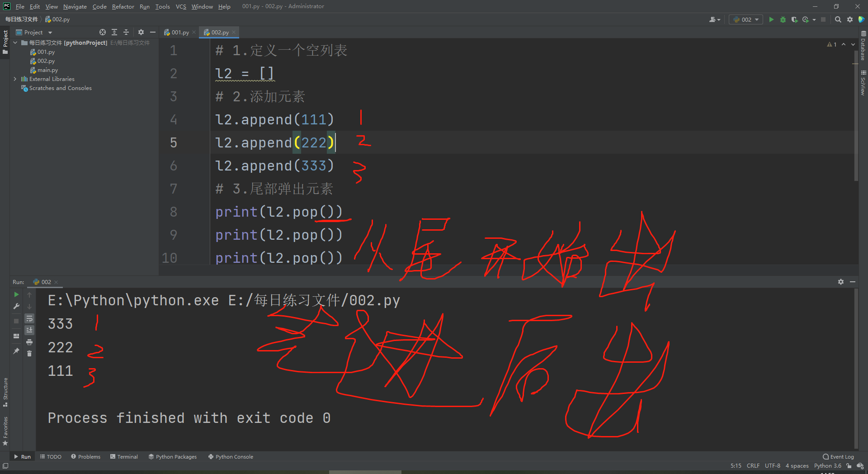Close the 002.py editor tab
The height and width of the screenshot is (474, 868).
pos(234,32)
